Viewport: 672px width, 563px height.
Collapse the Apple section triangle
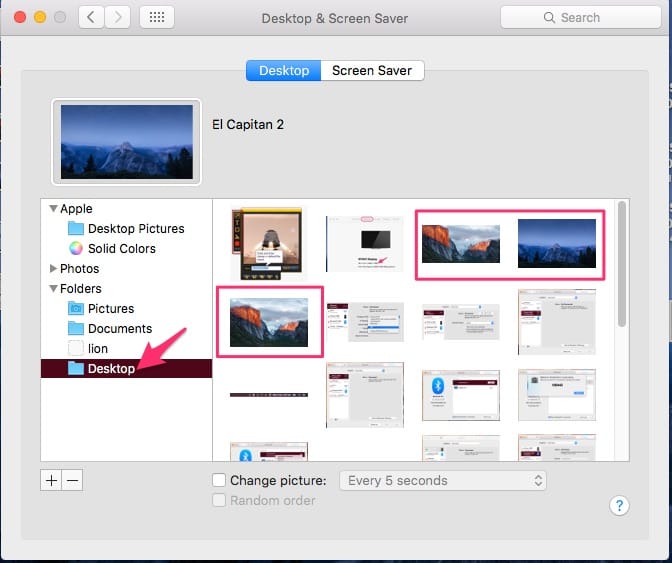tap(53, 209)
